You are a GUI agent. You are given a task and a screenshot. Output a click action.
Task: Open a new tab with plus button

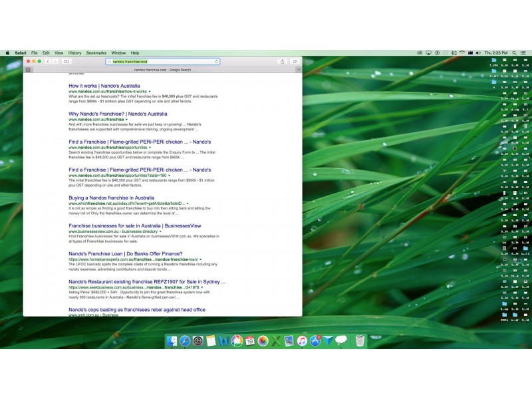click(x=298, y=69)
